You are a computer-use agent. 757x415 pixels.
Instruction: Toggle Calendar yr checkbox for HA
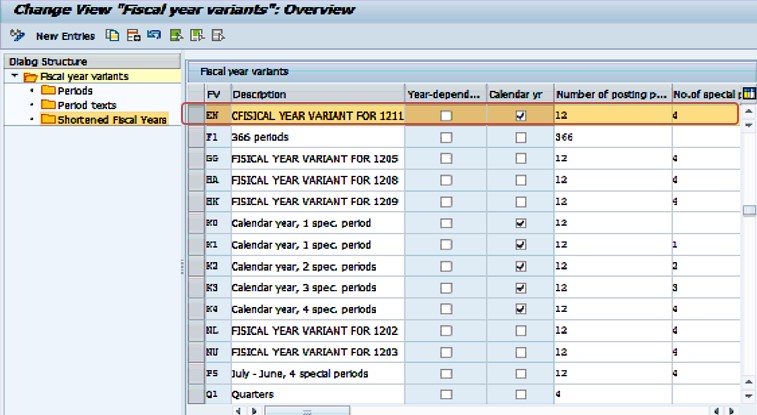[x=520, y=180]
